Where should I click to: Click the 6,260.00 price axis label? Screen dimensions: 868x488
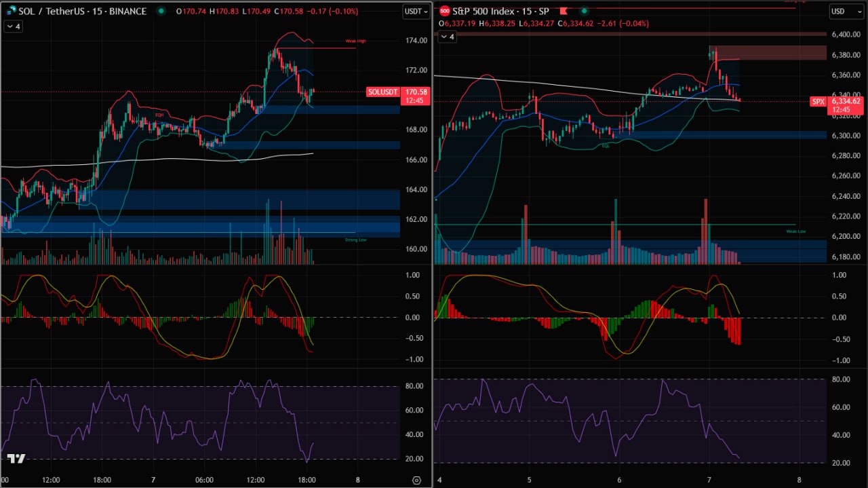[846, 176]
